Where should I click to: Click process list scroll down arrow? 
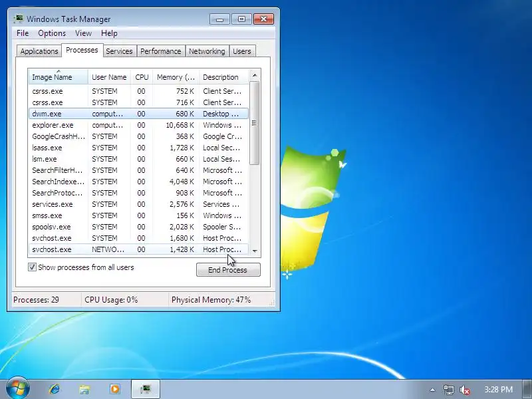[255, 251]
